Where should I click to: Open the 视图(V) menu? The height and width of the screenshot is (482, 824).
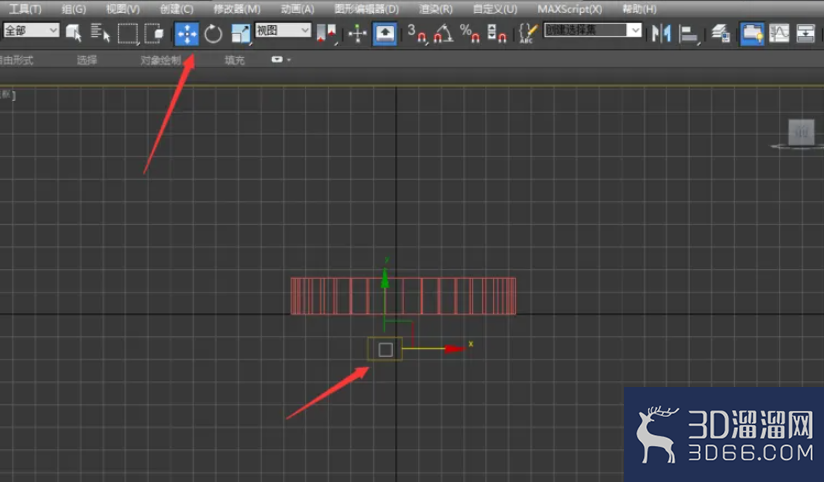123,9
